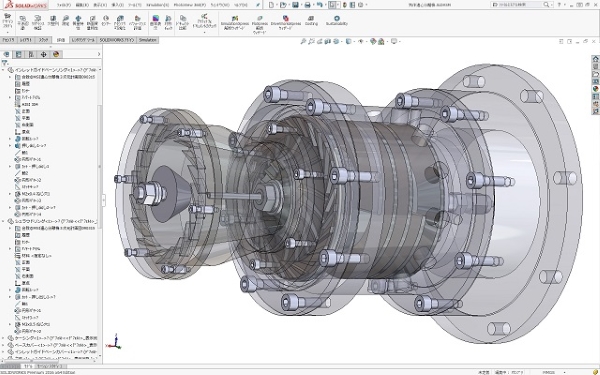Toggle the feature tree filter funnel
600x375 pixels.
point(5,62)
